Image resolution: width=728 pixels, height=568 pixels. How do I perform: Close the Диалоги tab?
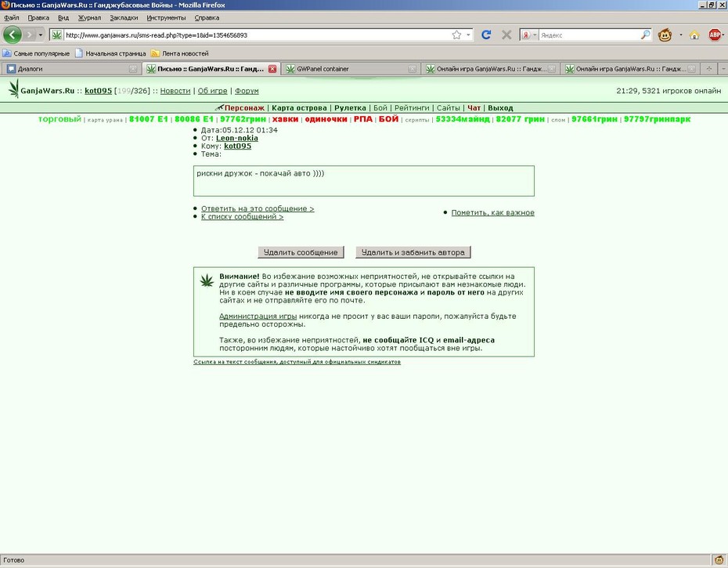point(133,69)
